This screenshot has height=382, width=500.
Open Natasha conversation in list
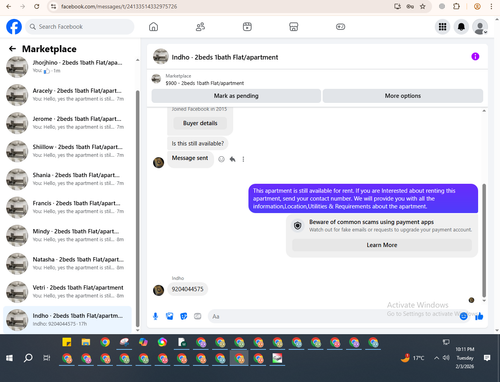(x=68, y=263)
